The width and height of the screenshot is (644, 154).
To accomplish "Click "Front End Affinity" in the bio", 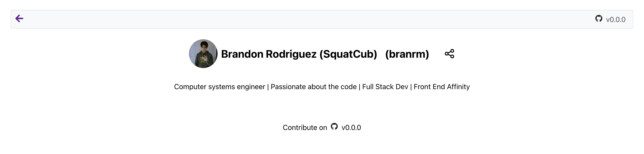I will (441, 87).
